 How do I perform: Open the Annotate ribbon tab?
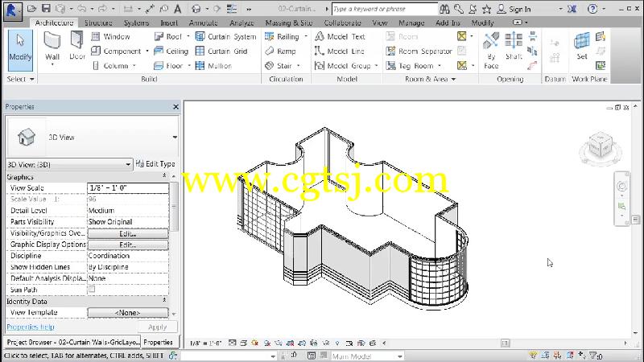203,23
